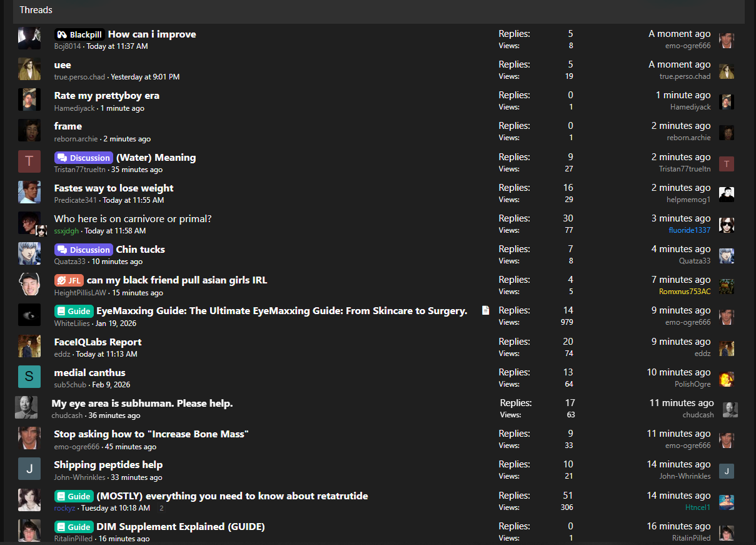Open 'Who here is on carnivore or primal?' thread
The width and height of the screenshot is (756, 545).
[x=133, y=219]
